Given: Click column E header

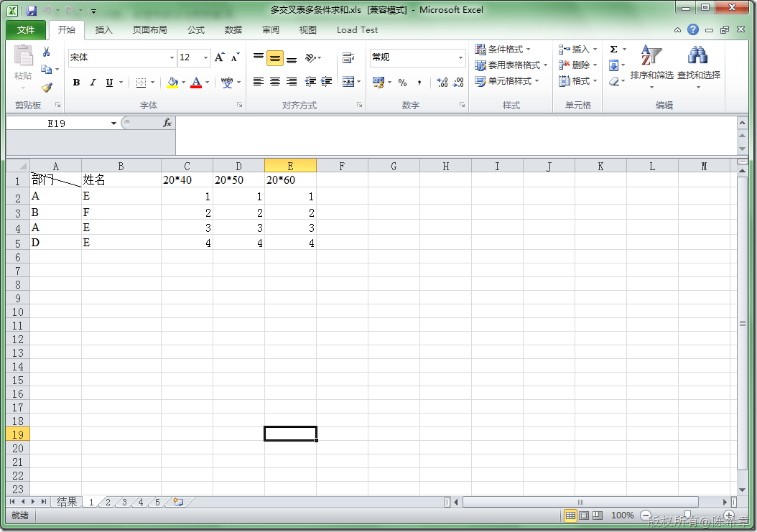Looking at the screenshot, I should tap(290, 167).
